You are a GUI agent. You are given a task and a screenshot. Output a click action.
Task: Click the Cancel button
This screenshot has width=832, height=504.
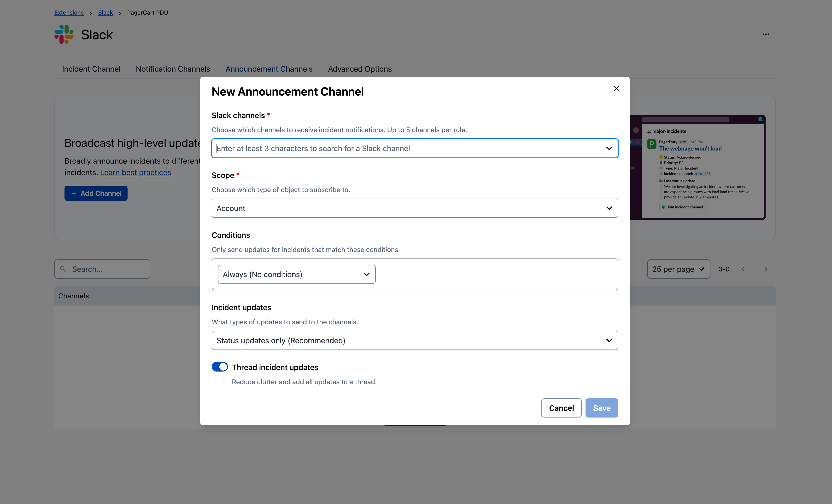tap(561, 408)
